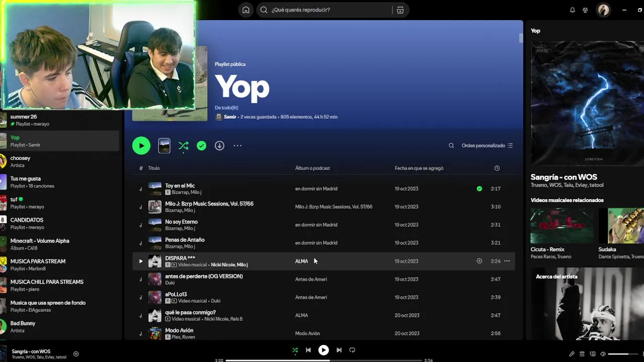Toggle shuffle for the Yop playlist
Screen dimensions: 644x362
(x=183, y=146)
